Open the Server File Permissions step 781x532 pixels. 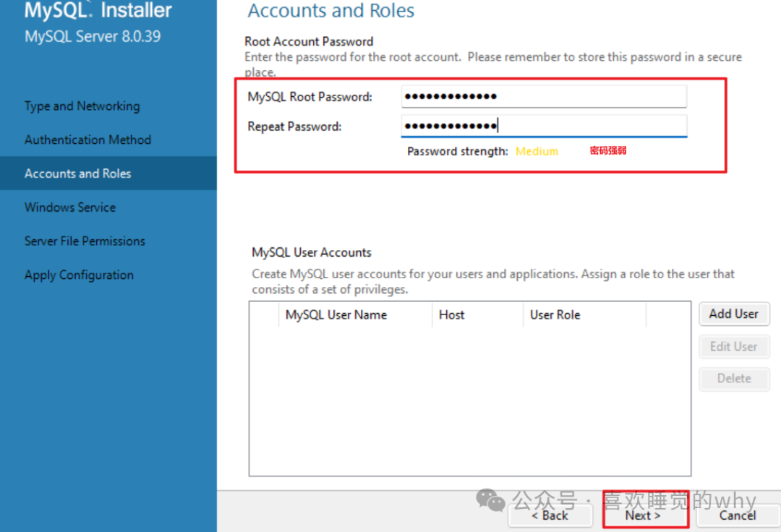pyautogui.click(x=85, y=241)
